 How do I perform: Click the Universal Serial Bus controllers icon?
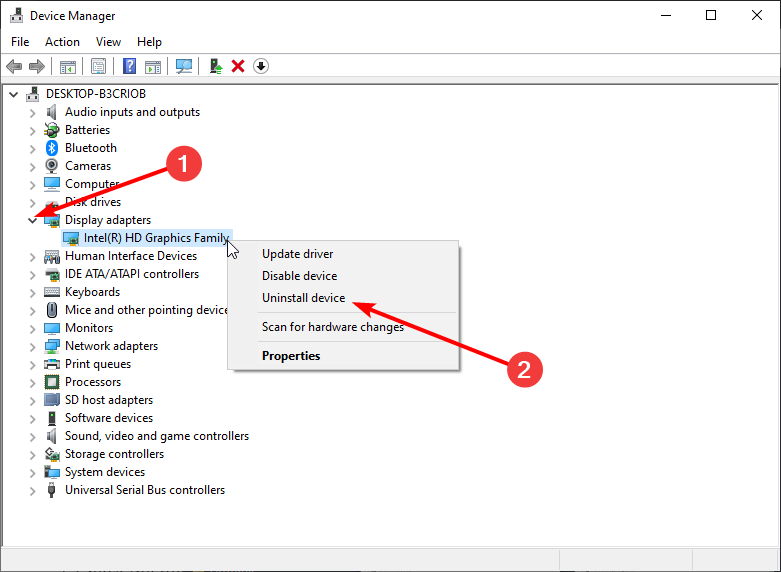[51, 490]
